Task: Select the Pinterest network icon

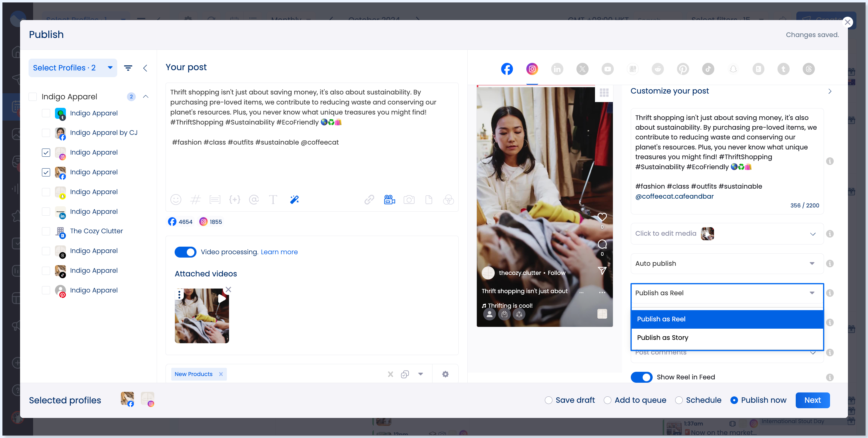Action: [683, 69]
